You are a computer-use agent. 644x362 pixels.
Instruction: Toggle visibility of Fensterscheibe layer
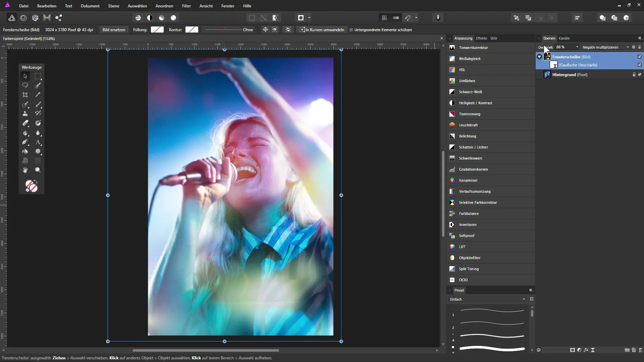click(640, 57)
